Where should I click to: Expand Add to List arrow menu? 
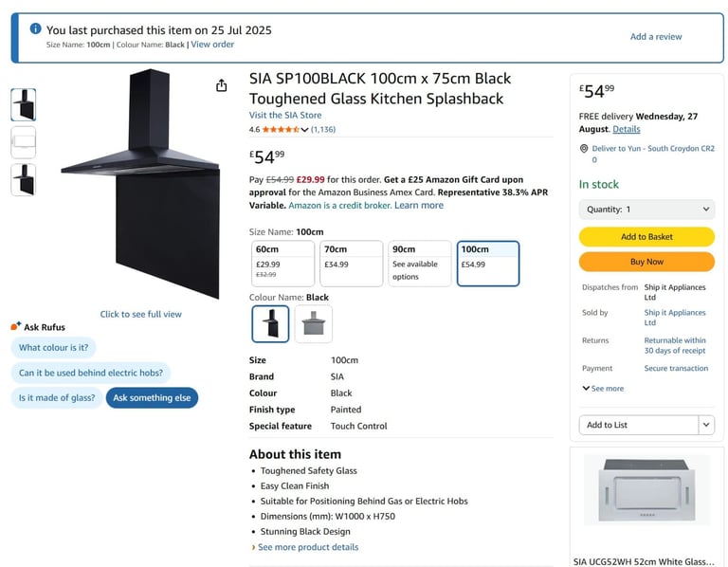tap(706, 425)
